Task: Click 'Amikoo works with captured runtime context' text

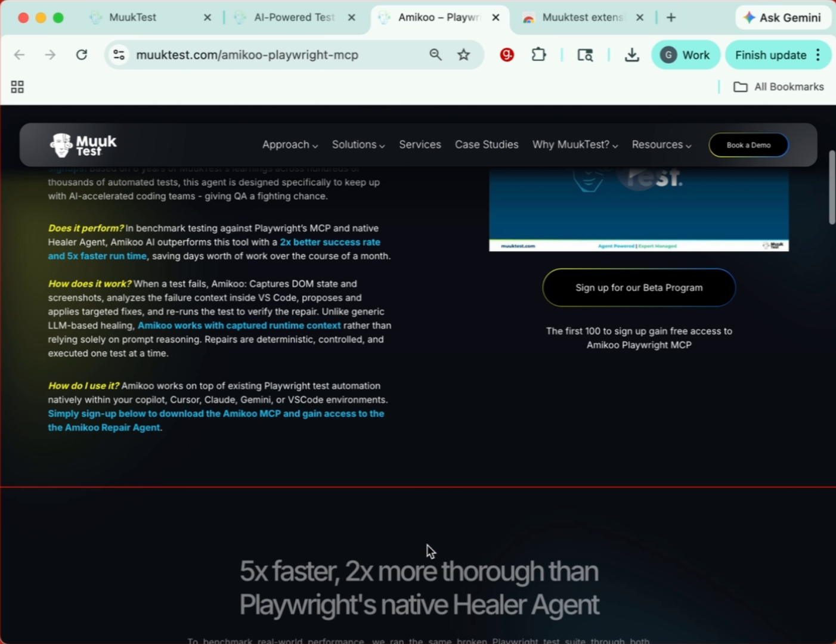Action: [x=239, y=326]
